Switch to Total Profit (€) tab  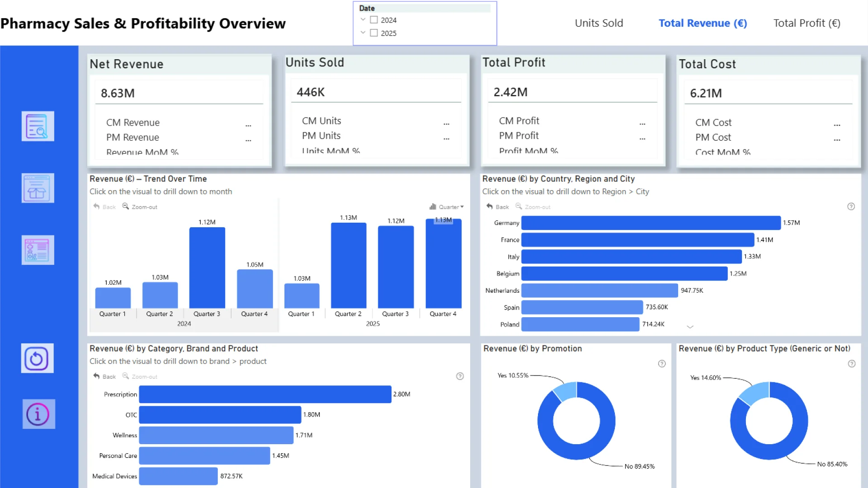click(x=807, y=23)
